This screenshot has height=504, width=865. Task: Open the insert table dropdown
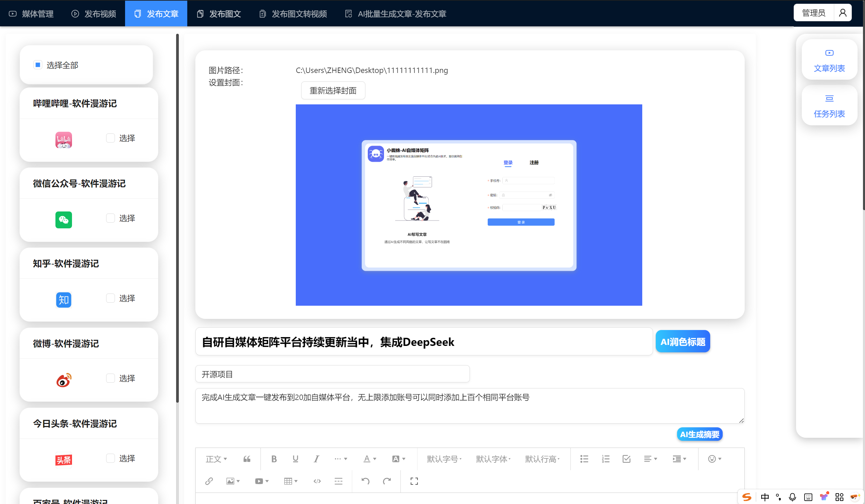(x=291, y=481)
